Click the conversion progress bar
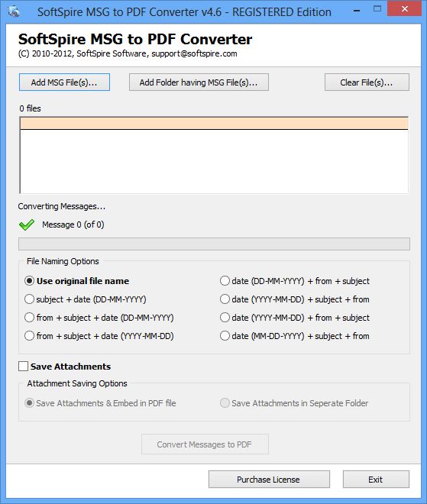The height and width of the screenshot is (504, 427). (x=214, y=244)
